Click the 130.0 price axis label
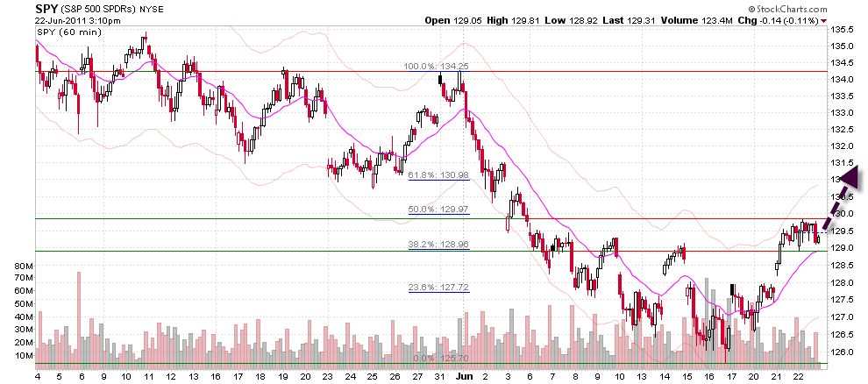This screenshot has height=384, width=868. tap(842, 214)
